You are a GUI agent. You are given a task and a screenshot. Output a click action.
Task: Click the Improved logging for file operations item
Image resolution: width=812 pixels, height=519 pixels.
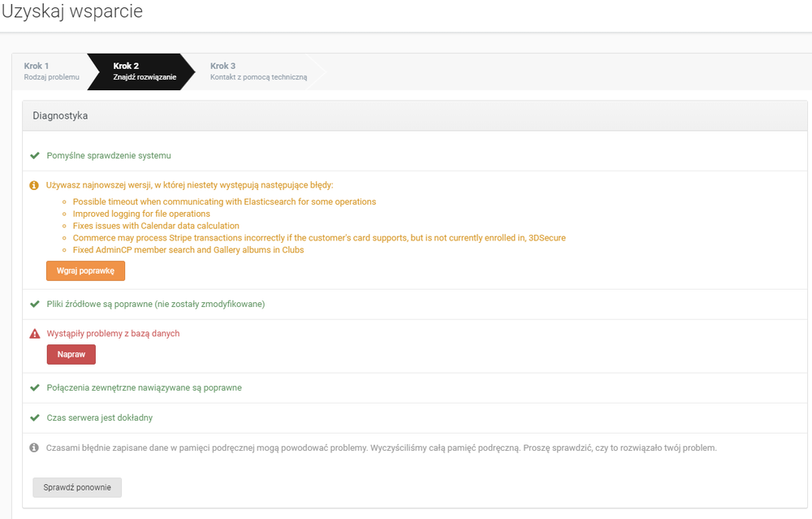coord(141,214)
